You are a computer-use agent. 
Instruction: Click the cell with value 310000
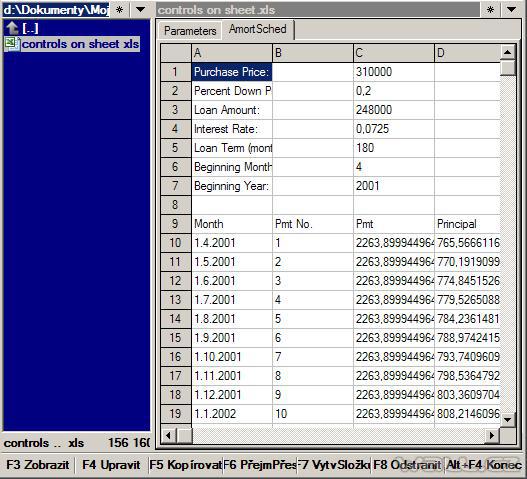(394, 72)
